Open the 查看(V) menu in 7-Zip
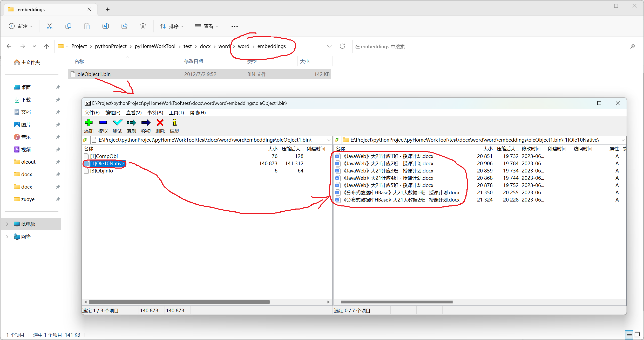The image size is (644, 340). click(x=134, y=113)
